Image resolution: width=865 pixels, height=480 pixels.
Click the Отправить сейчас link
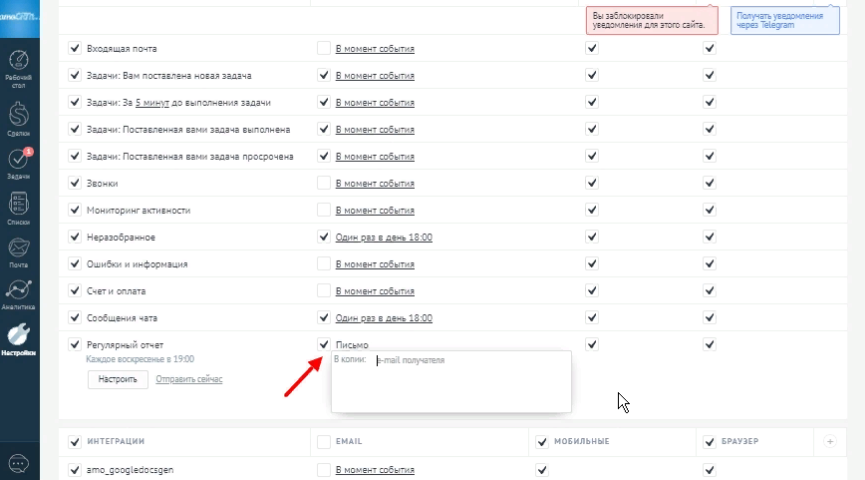tap(189, 379)
